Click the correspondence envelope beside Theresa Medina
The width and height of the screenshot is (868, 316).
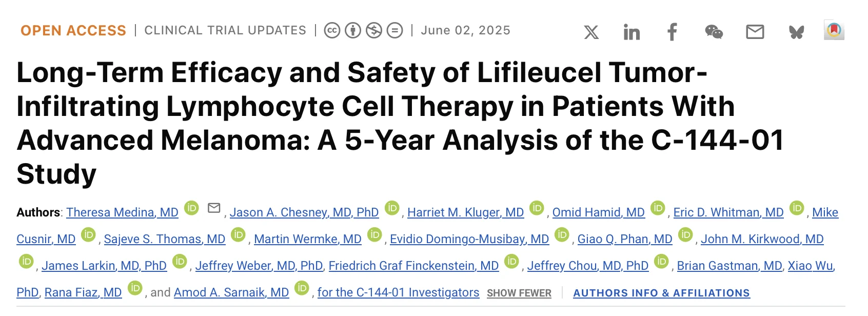point(214,208)
